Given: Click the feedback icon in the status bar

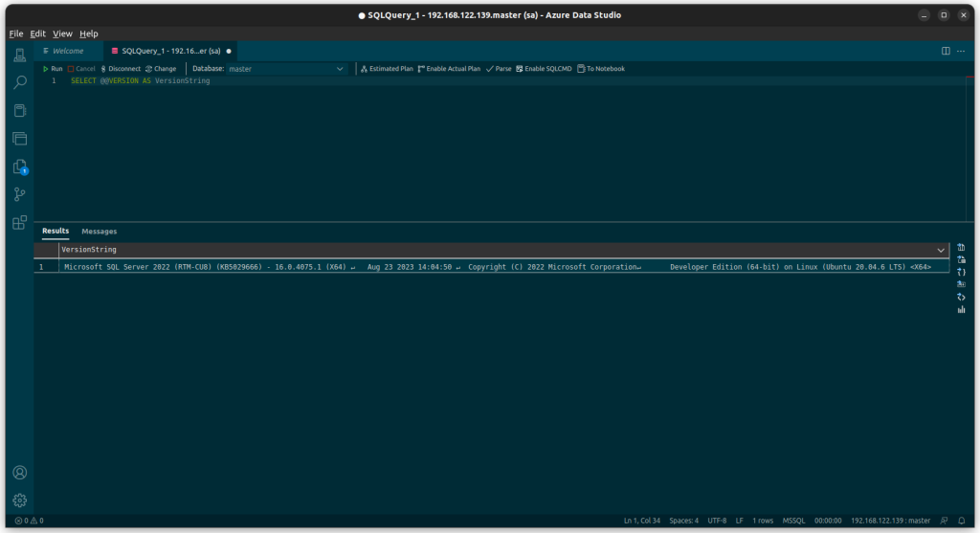Looking at the screenshot, I should pyautogui.click(x=945, y=521).
